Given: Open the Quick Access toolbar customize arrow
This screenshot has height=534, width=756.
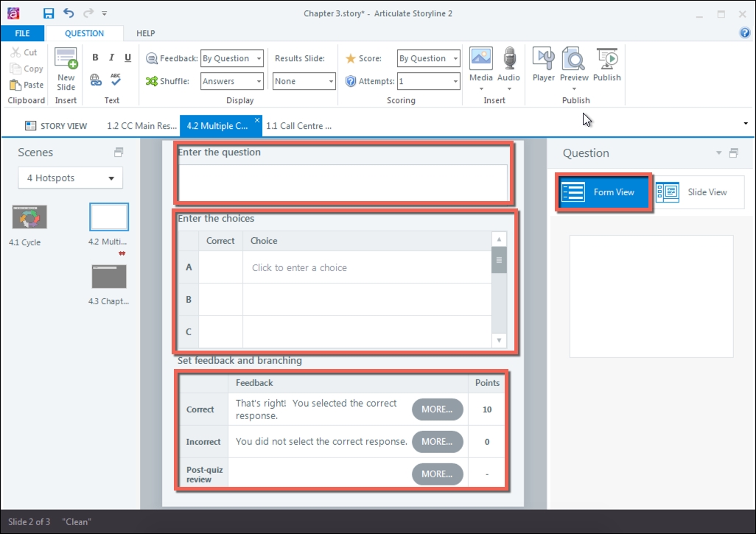Looking at the screenshot, I should coord(104,13).
